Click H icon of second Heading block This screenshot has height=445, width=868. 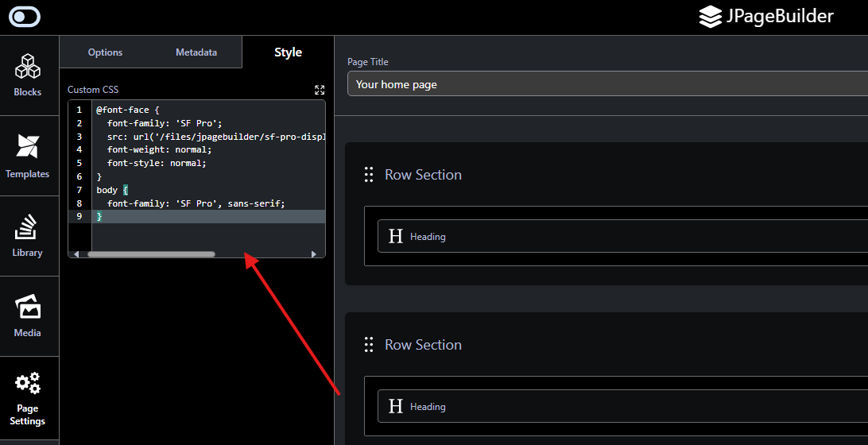click(x=396, y=406)
